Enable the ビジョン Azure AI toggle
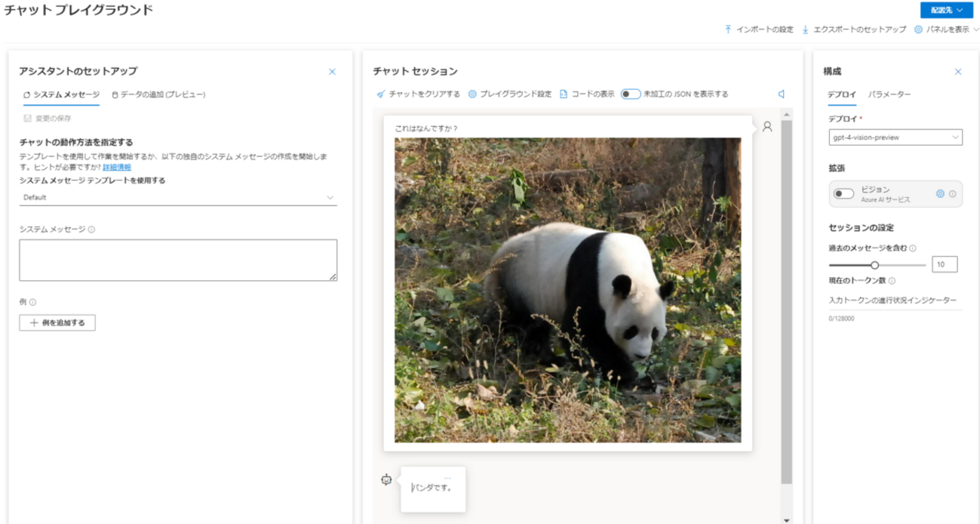Viewport: 980px width, 524px height. (843, 194)
